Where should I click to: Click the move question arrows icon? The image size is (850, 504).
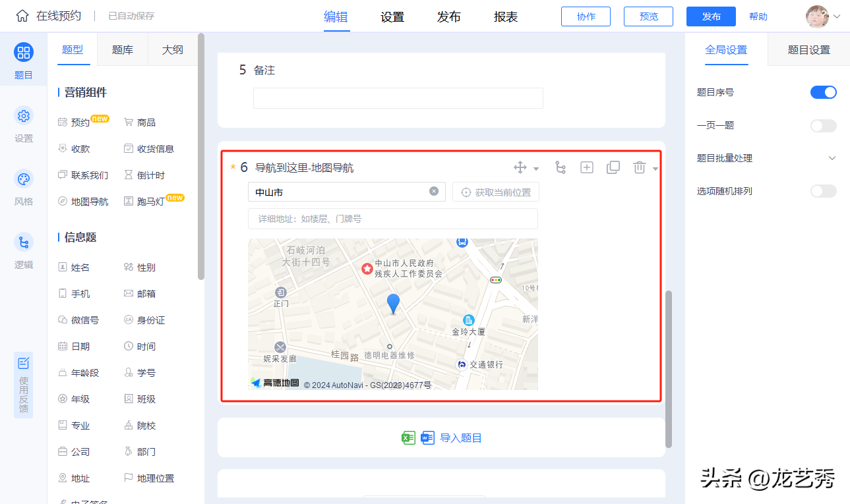click(x=520, y=167)
